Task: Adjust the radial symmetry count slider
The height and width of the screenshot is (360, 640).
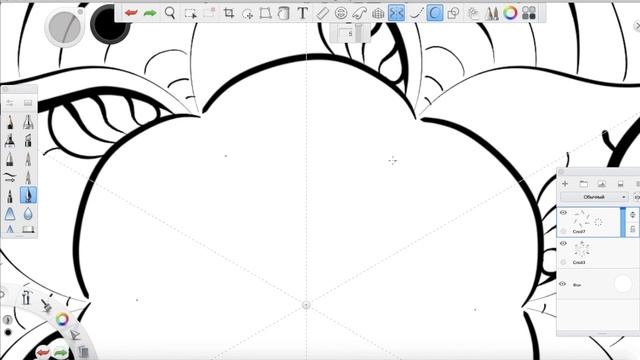Action: 358,32
